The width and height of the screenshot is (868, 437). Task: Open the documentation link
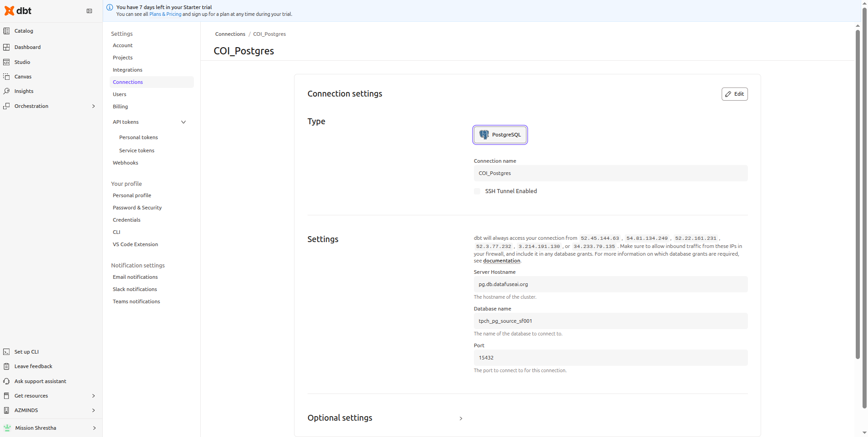(502, 261)
